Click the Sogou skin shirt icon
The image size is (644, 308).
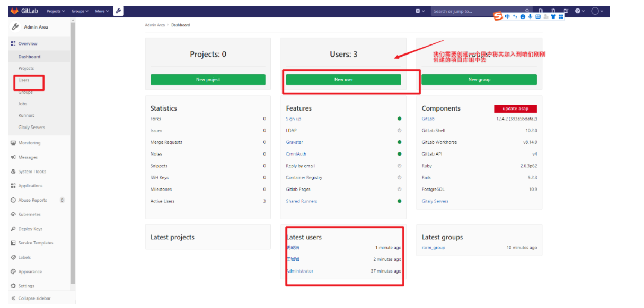pyautogui.click(x=553, y=17)
